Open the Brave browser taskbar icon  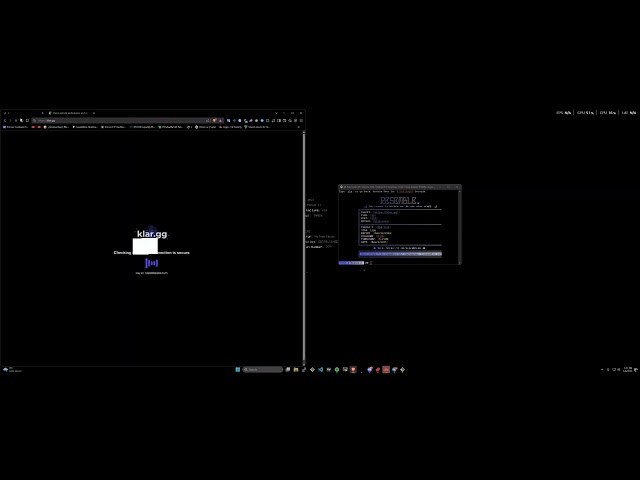[x=353, y=369]
